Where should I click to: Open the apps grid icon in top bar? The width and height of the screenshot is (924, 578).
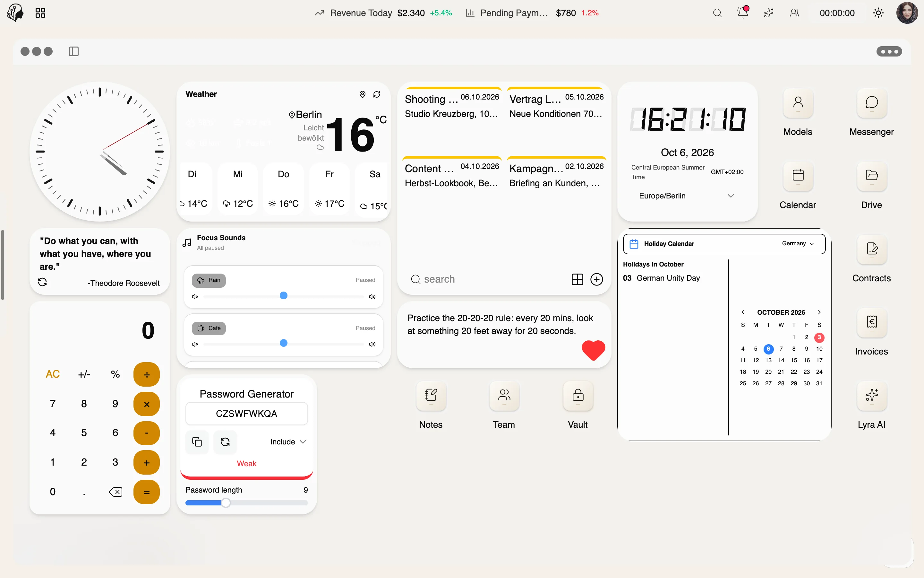40,13
